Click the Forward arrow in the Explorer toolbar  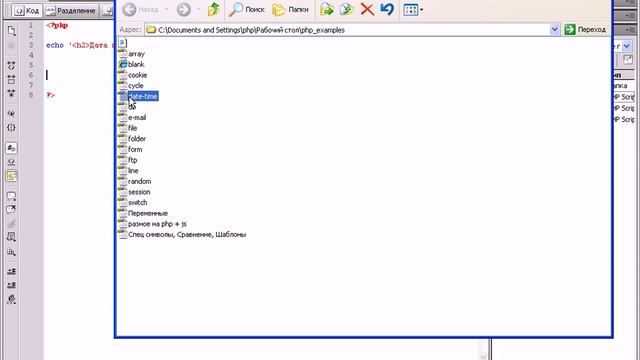point(184,9)
